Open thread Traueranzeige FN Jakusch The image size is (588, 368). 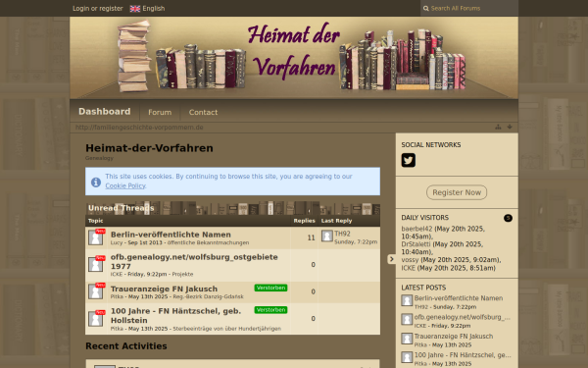tap(164, 289)
